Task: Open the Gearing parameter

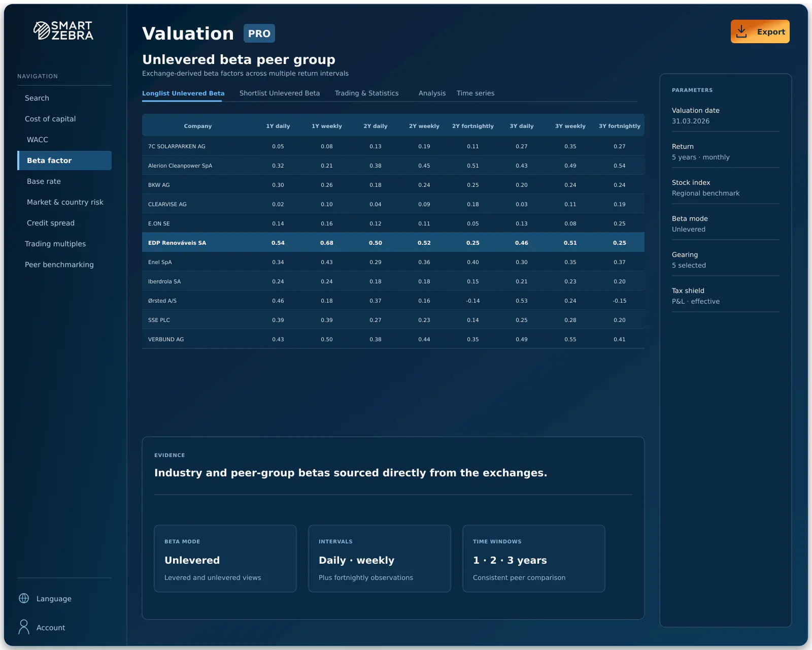Action: coord(725,260)
